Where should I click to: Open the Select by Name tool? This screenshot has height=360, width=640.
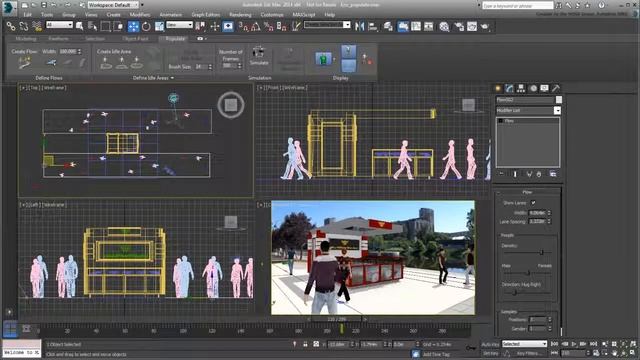pyautogui.click(x=92, y=27)
